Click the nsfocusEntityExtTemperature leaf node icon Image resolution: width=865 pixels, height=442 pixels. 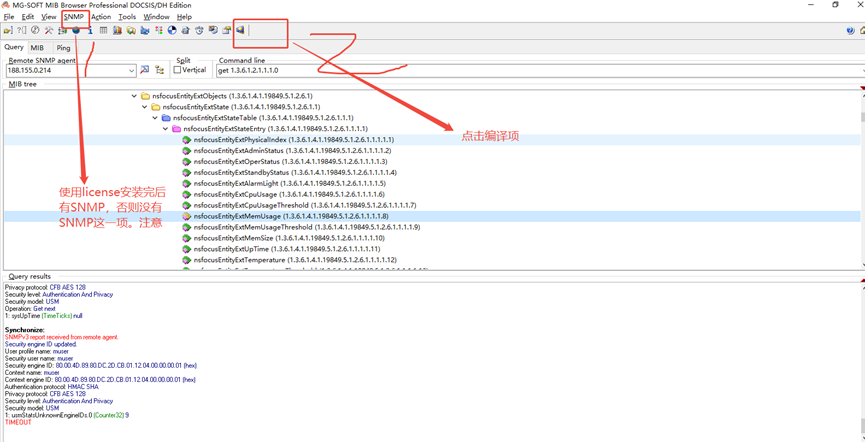(187, 259)
